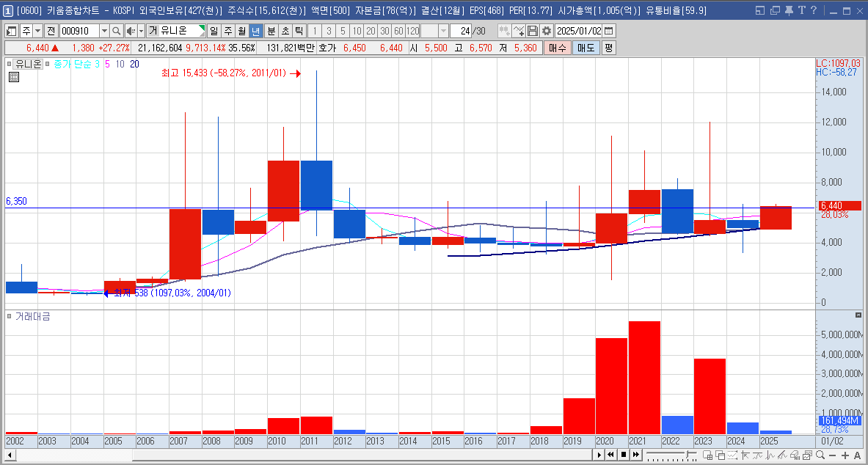This screenshot has height=465, width=868.
Task: Click the plus zoom-in icon at bottom
Action: click(845, 455)
